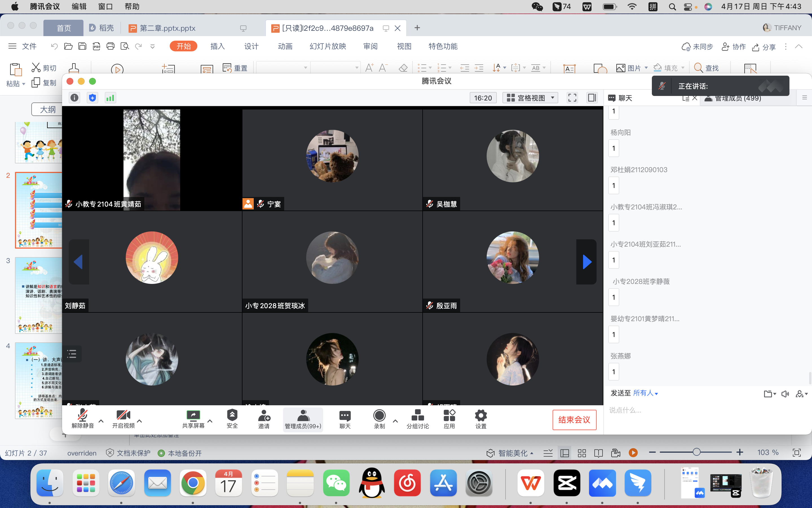Click WPS save icon
812x508 pixels.
pyautogui.click(x=82, y=46)
